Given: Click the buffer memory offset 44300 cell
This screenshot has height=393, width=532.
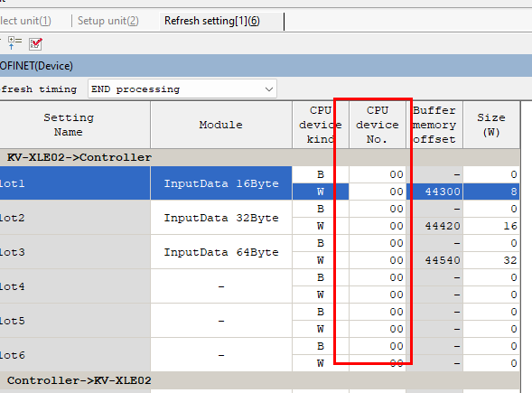Looking at the screenshot, I should pyautogui.click(x=434, y=192).
